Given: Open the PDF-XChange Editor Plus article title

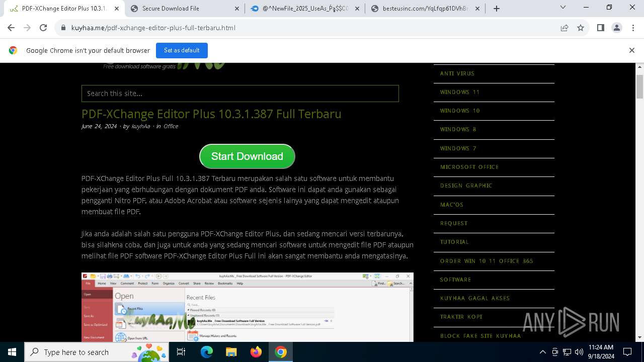Looking at the screenshot, I should tap(211, 114).
